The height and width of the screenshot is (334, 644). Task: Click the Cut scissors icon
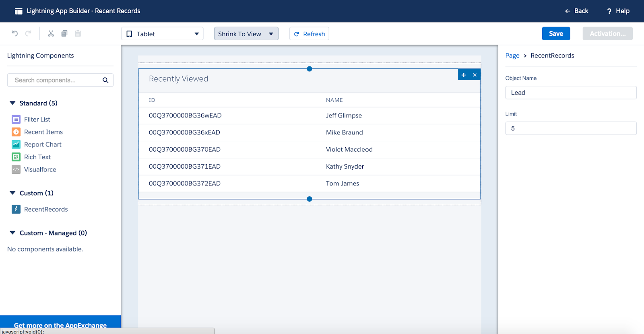coord(51,33)
